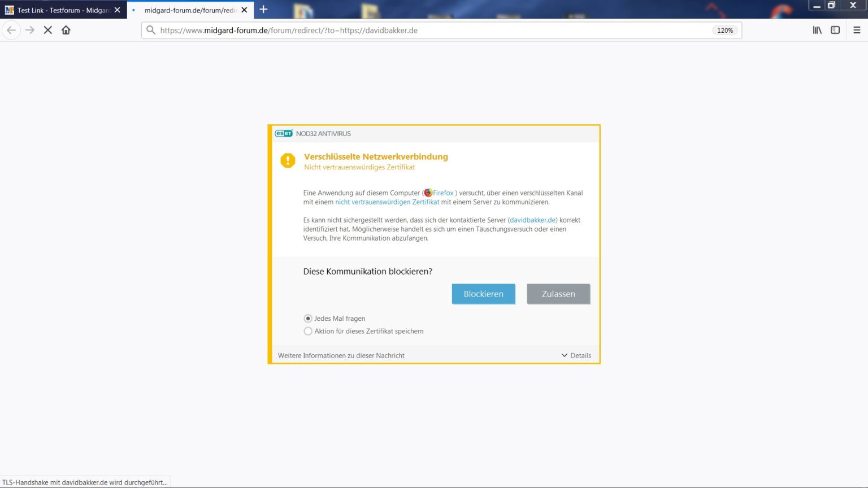The width and height of the screenshot is (868, 488).
Task: Click the browser back arrow button
Action: click(11, 30)
